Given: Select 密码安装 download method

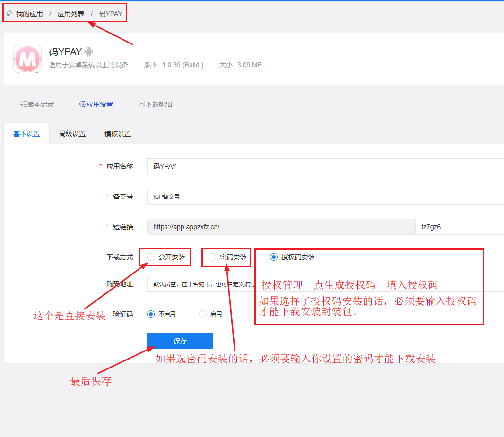Looking at the screenshot, I should click(x=212, y=257).
